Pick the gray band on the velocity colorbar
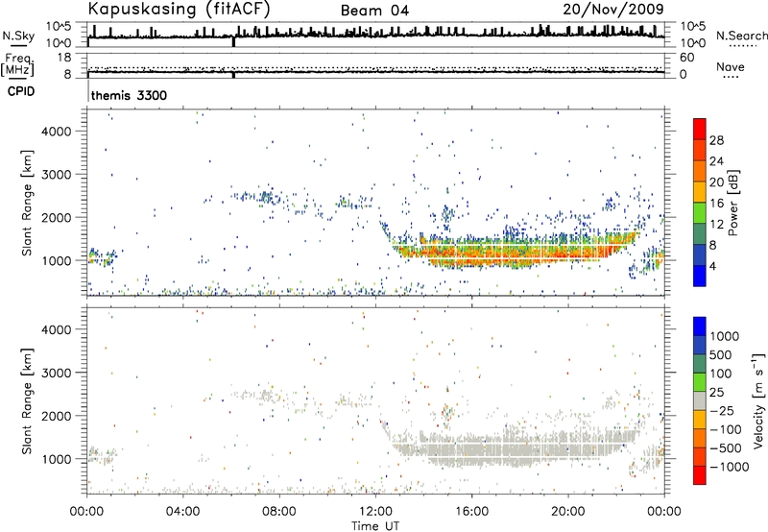Viewport: 768px width, 532px height. pos(700,400)
